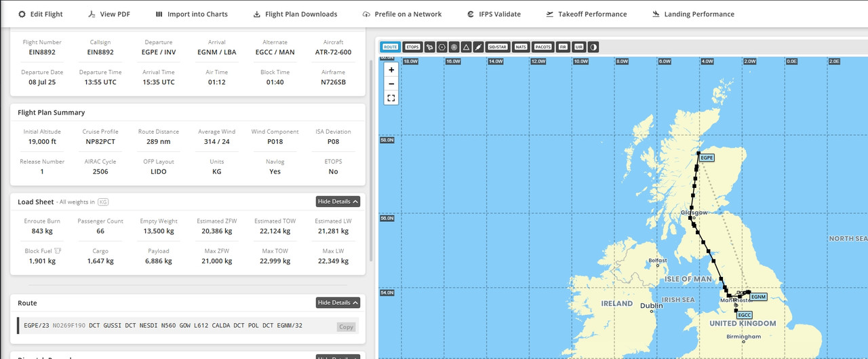Click the average wind 314 / 24 value

tap(217, 142)
